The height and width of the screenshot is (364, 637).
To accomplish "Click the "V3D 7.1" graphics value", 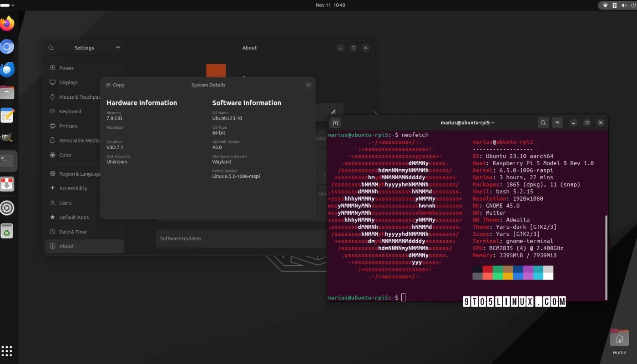I will 115,147.
